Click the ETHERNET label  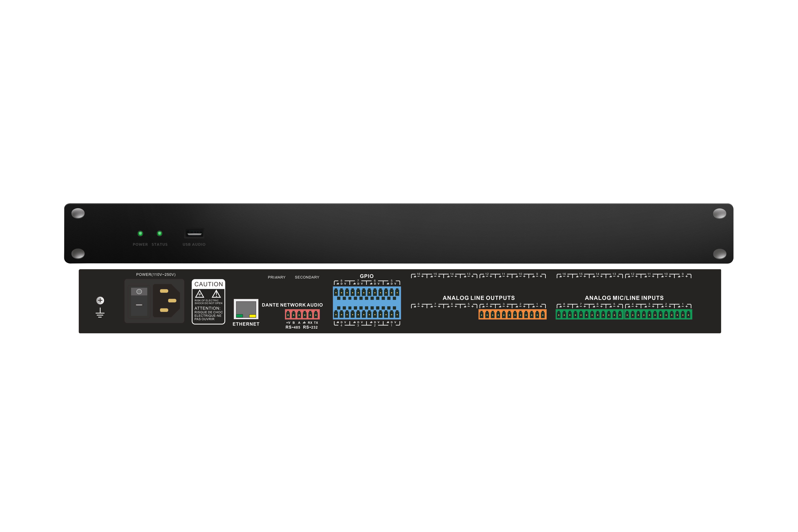(246, 324)
